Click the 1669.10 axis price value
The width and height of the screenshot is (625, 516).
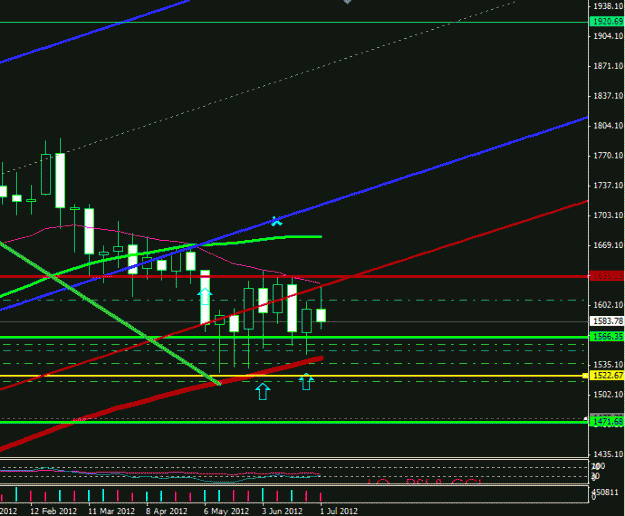coord(608,245)
